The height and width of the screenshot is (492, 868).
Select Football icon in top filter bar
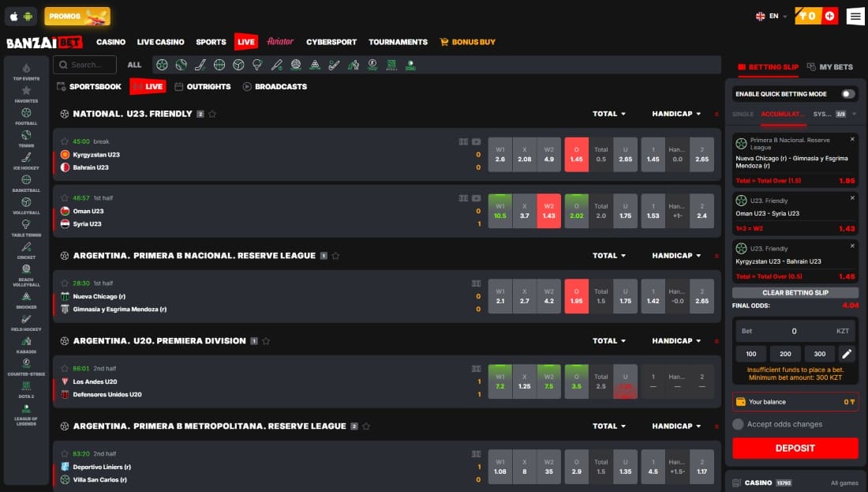[x=162, y=65]
